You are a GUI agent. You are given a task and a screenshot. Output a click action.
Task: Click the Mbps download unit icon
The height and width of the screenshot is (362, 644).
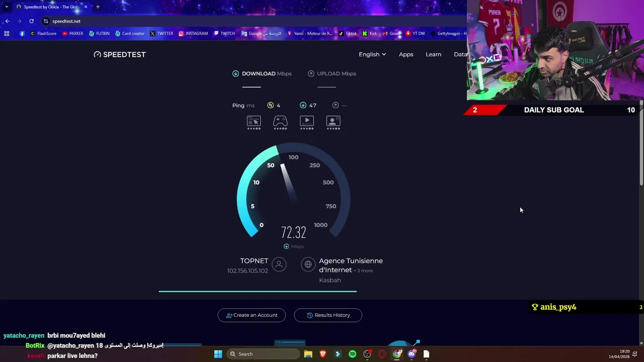coord(286,246)
